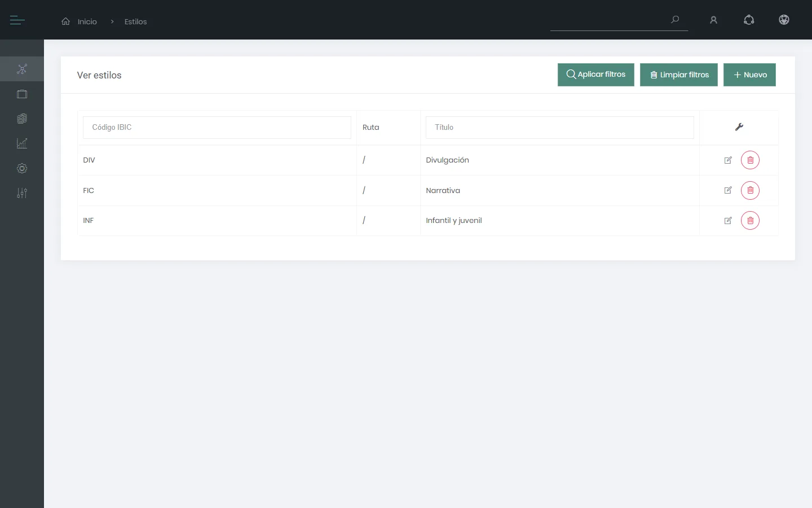Focus the Título filter field

560,128
